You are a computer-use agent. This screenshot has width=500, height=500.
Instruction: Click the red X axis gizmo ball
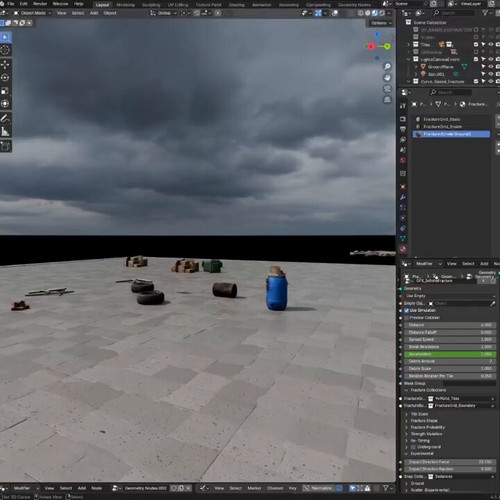tap(371, 47)
